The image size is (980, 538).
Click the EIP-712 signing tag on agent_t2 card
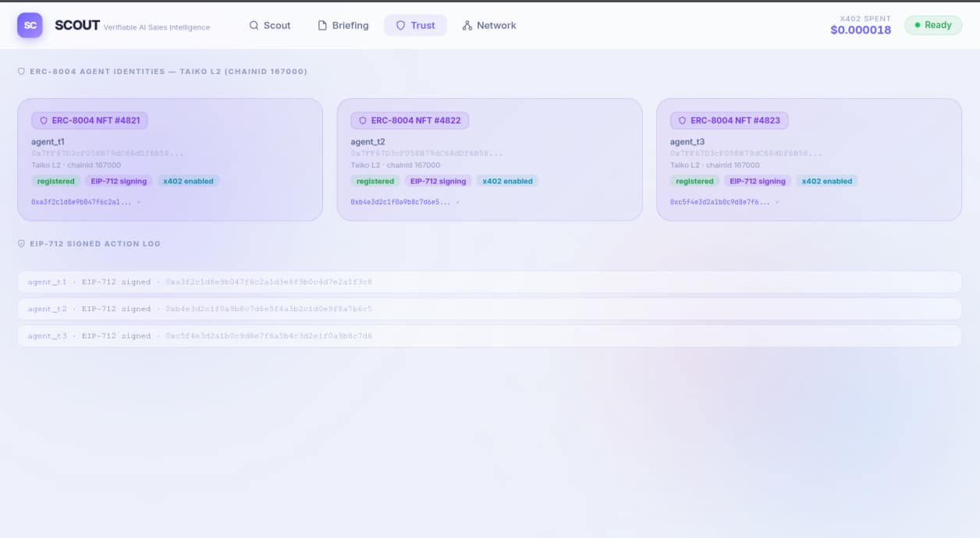tap(438, 181)
